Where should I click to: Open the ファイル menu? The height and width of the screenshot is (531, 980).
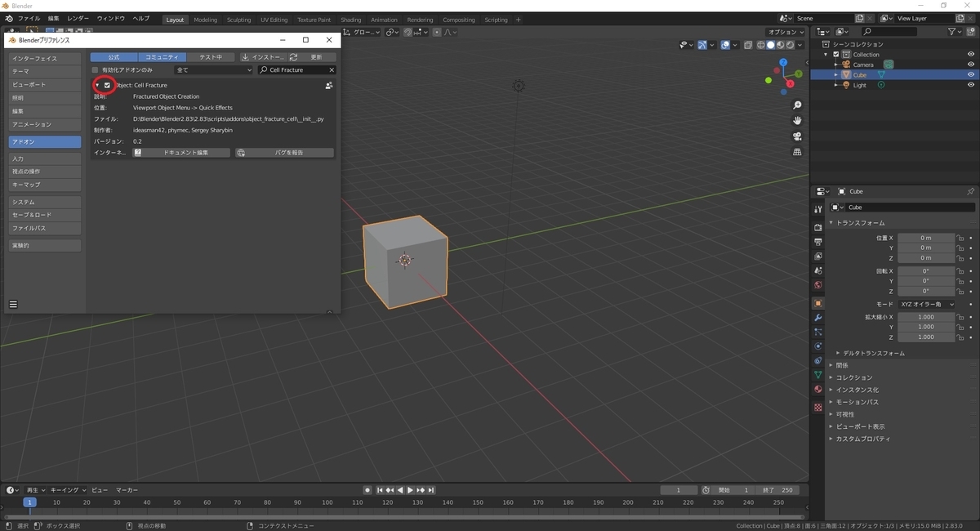click(29, 18)
